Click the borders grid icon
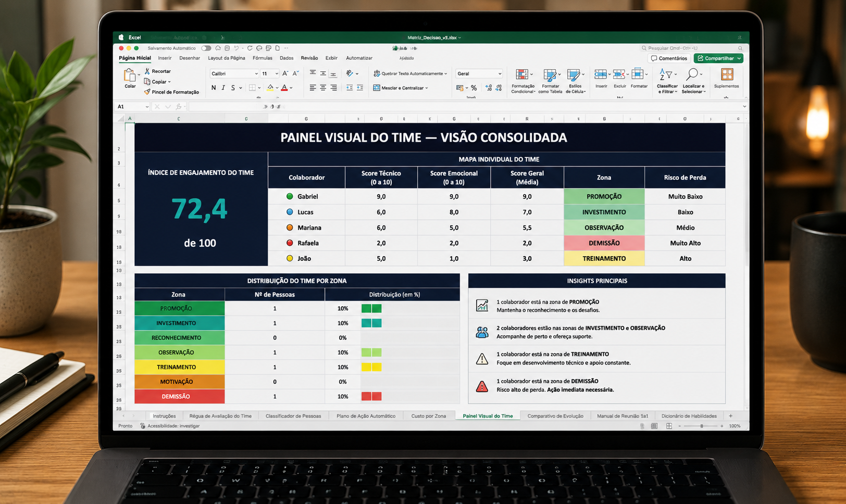This screenshot has width=846, height=504. [252, 88]
